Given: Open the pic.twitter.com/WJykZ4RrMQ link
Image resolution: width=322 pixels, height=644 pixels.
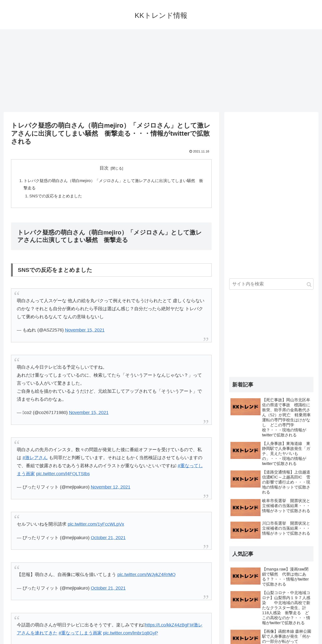Looking at the screenshot, I should pyautogui.click(x=146, y=575).
